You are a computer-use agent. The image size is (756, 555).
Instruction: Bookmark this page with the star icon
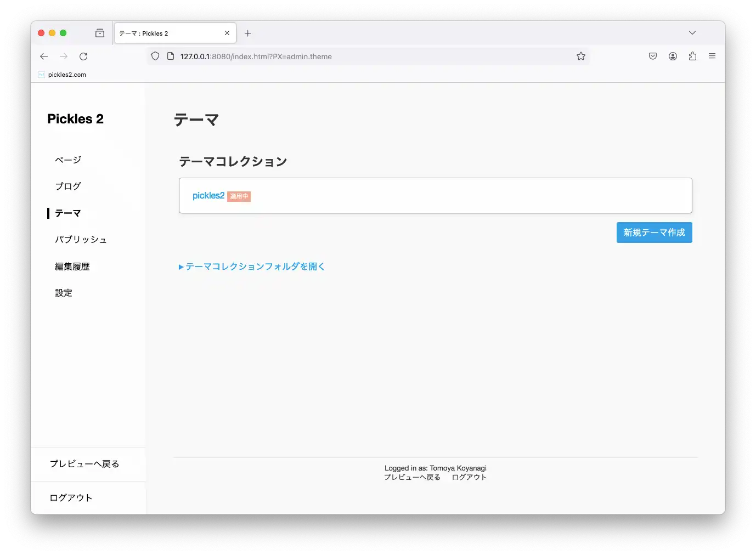click(581, 56)
